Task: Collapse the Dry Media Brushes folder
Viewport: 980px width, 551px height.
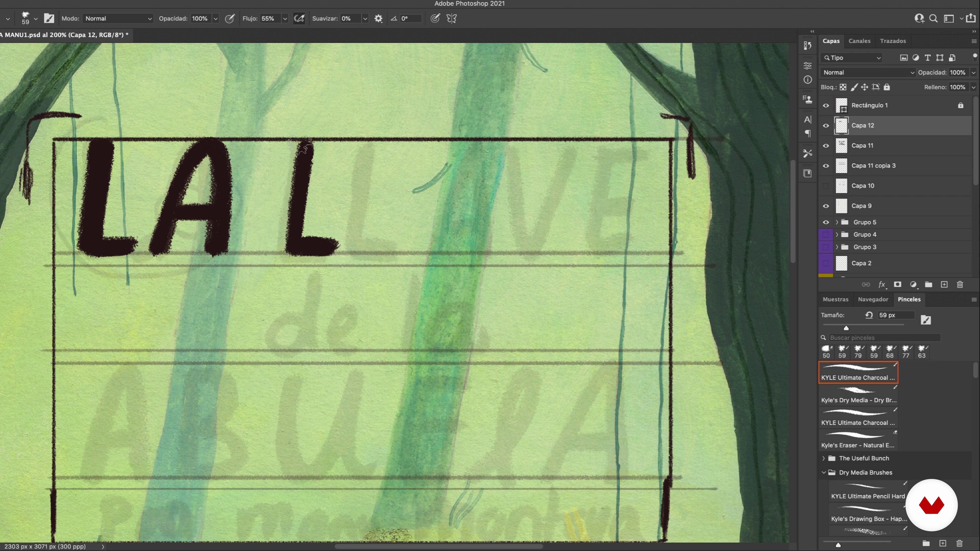Action: [x=823, y=472]
